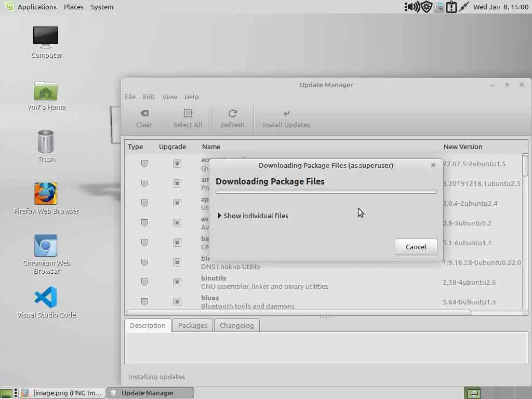Click the vertical scrollbar of update list

pyautogui.click(x=525, y=165)
